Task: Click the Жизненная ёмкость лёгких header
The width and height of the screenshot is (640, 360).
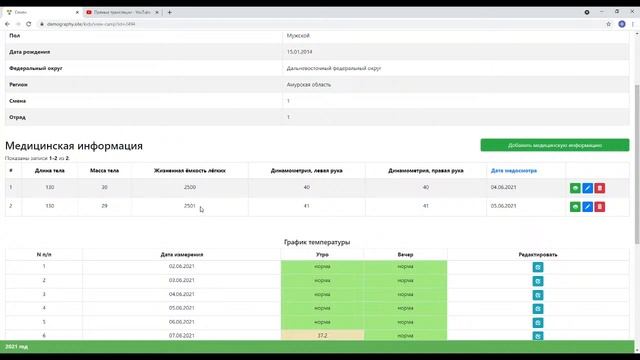Action: point(189,171)
